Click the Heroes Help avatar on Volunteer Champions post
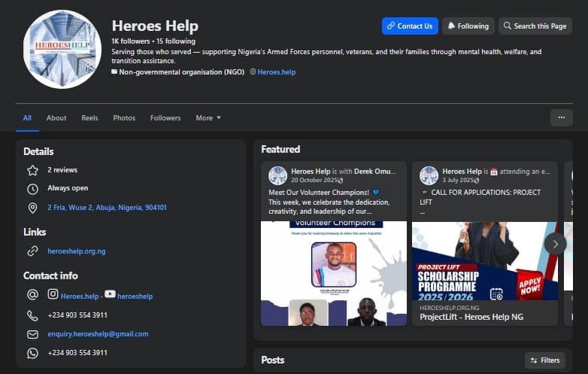This screenshot has height=374, width=588. (x=278, y=175)
